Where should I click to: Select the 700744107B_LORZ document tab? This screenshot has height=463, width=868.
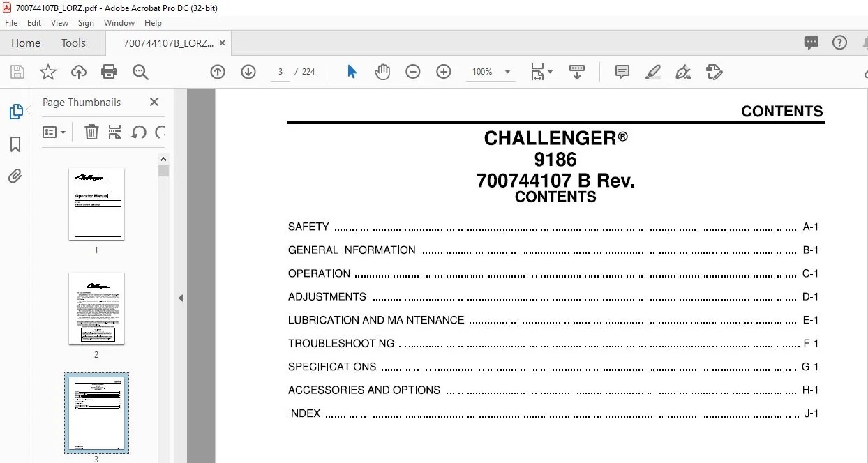[x=168, y=43]
